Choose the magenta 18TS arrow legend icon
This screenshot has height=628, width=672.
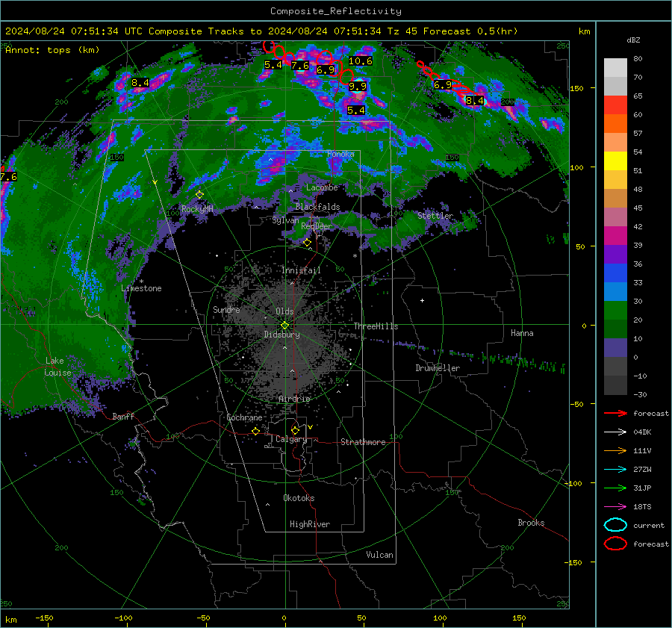[615, 507]
